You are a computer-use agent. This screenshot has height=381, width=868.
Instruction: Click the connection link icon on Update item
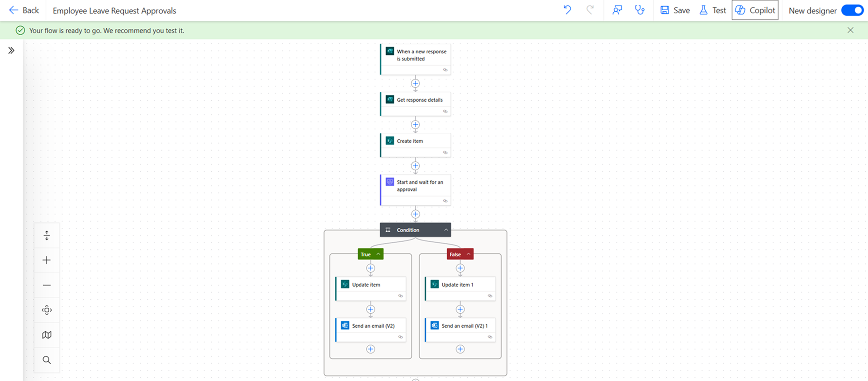pos(400,296)
